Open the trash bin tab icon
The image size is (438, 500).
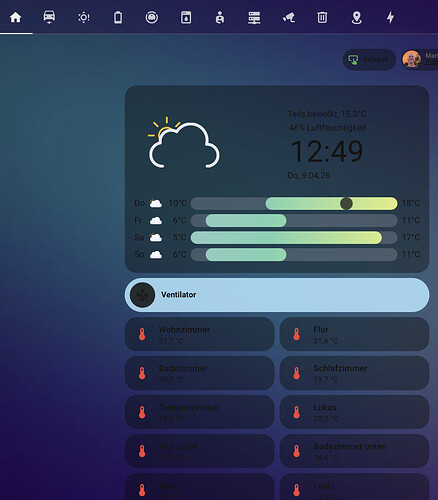coord(322,17)
